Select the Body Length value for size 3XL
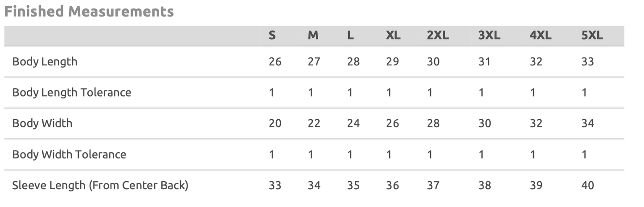Image resolution: width=644 pixels, height=207 pixels. [484, 61]
